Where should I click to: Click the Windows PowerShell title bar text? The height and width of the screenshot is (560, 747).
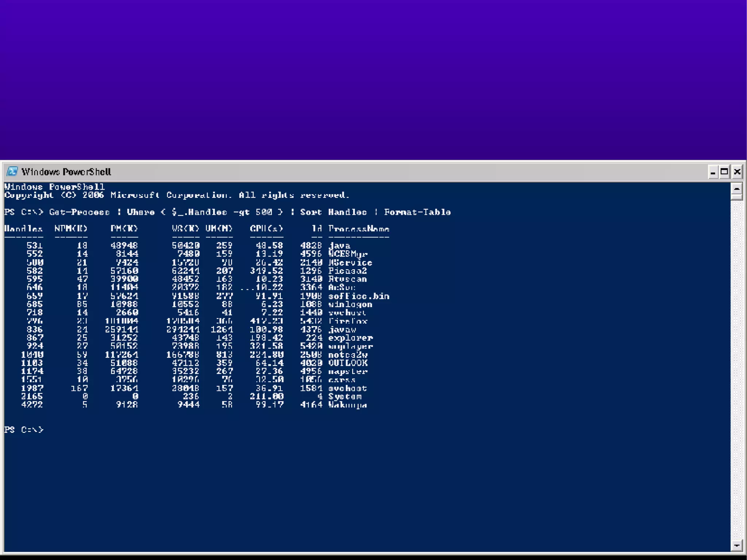pos(66,172)
